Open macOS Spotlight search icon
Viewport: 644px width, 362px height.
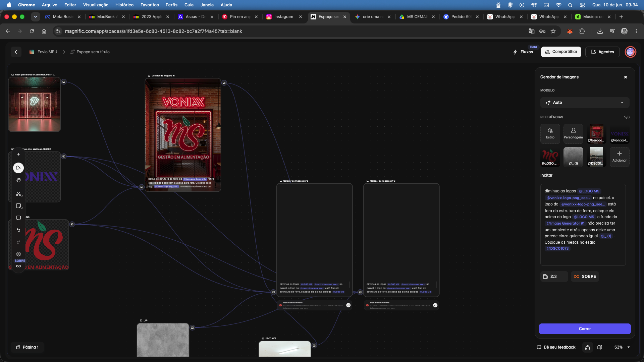coord(570,5)
